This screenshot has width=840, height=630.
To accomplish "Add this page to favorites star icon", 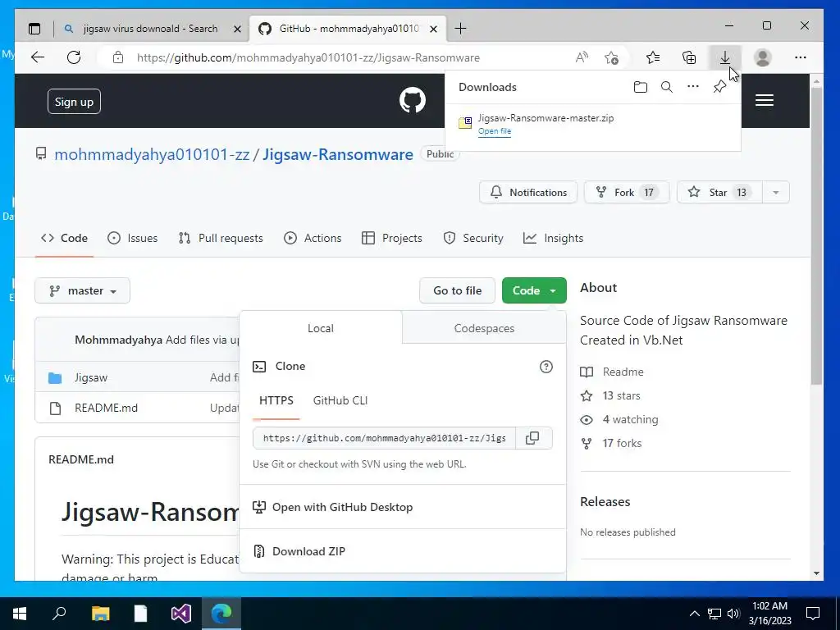I will [x=611, y=57].
